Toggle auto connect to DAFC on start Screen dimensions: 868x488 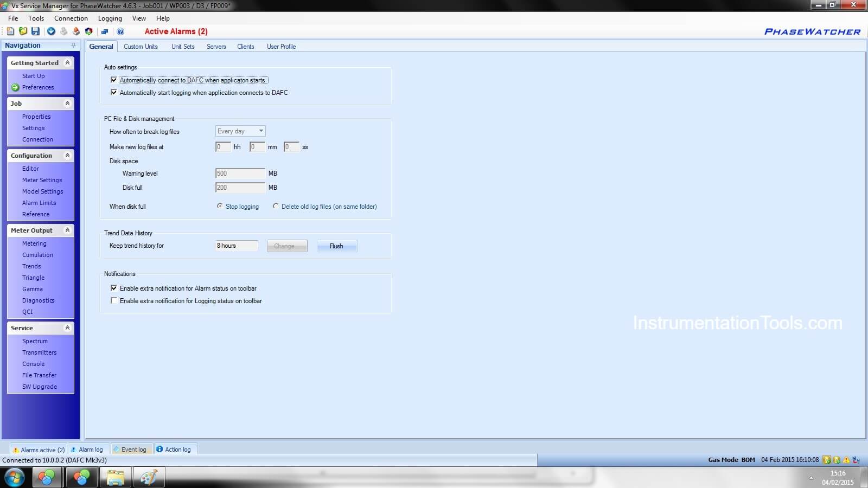click(x=114, y=80)
